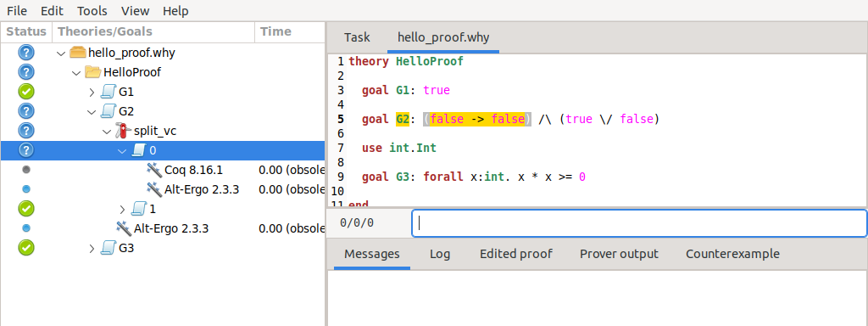Viewport: 868px width, 326px height.
Task: Click line 9 with goal G3 in editor
Action: [474, 177]
